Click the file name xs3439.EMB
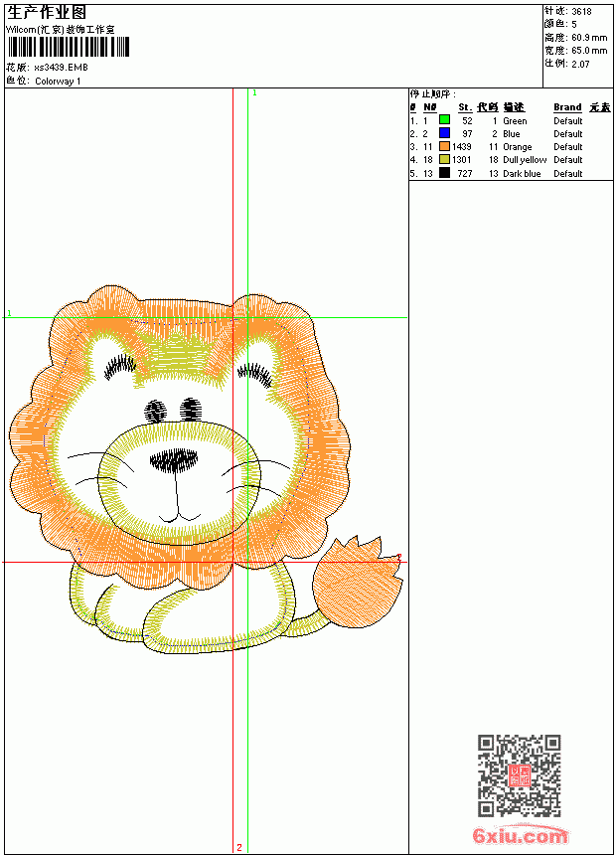This screenshot has height=855, width=616. coord(61,68)
